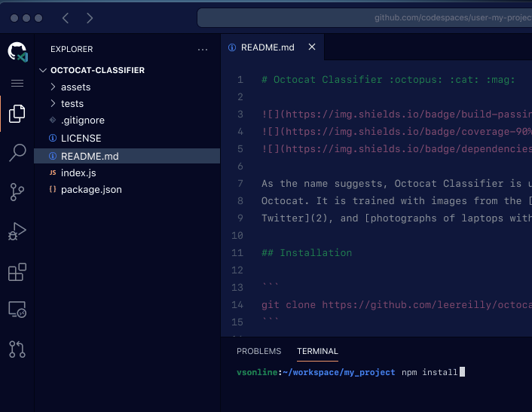
Task: Click the info icon beside LICENSE
Action: click(x=53, y=138)
